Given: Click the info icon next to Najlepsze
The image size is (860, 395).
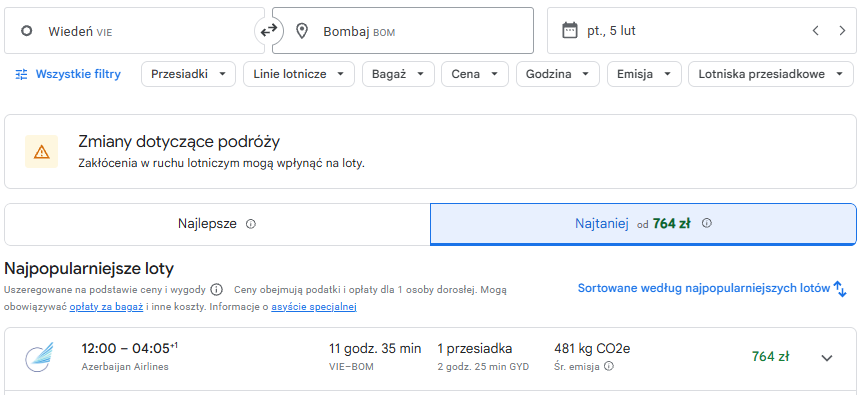Looking at the screenshot, I should coord(251,224).
